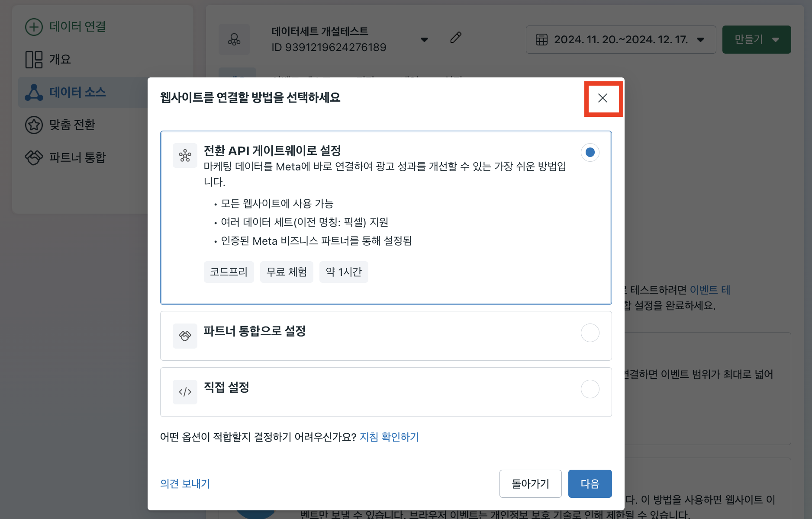This screenshot has width=812, height=519.
Task: Click the 모든 웹사이트에 사용 가능 bullet
Action: click(x=277, y=204)
